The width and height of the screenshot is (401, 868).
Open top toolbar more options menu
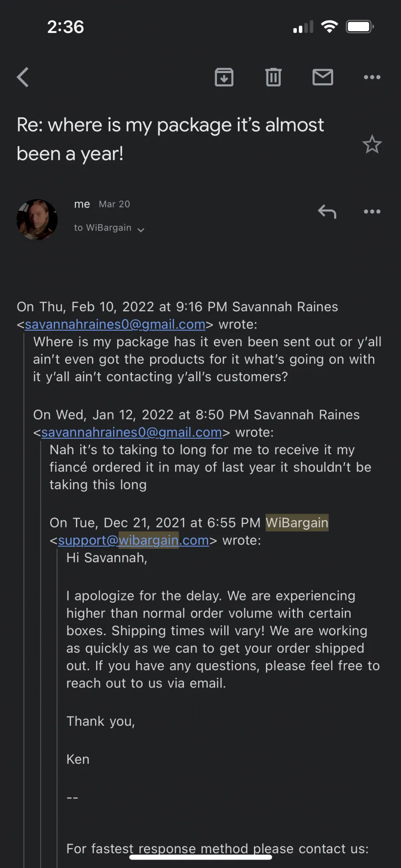point(372,77)
